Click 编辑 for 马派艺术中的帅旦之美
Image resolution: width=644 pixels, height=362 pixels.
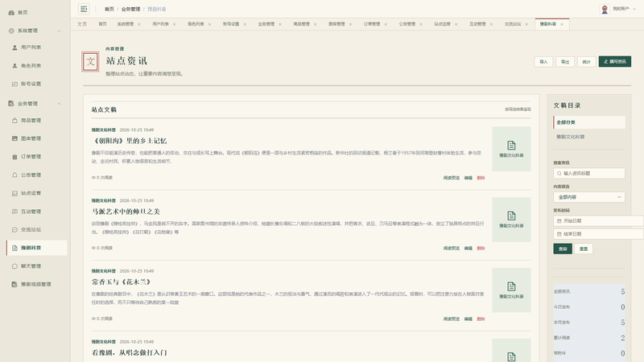(469, 249)
